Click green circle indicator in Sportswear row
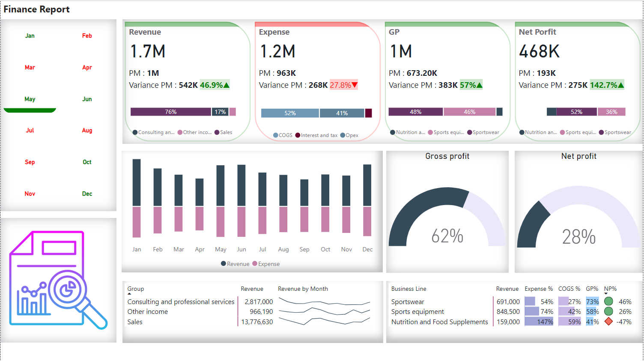 608,301
